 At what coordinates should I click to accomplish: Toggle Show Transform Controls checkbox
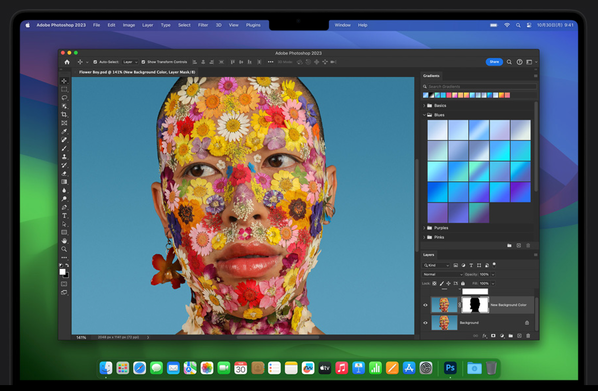point(143,62)
